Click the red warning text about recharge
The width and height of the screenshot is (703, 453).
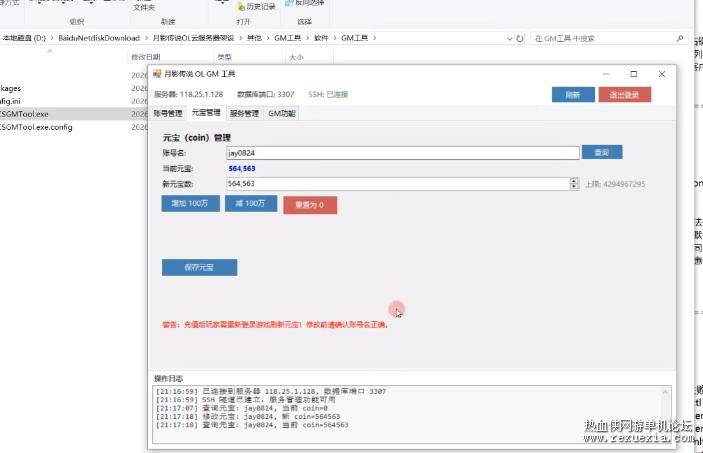tap(275, 324)
